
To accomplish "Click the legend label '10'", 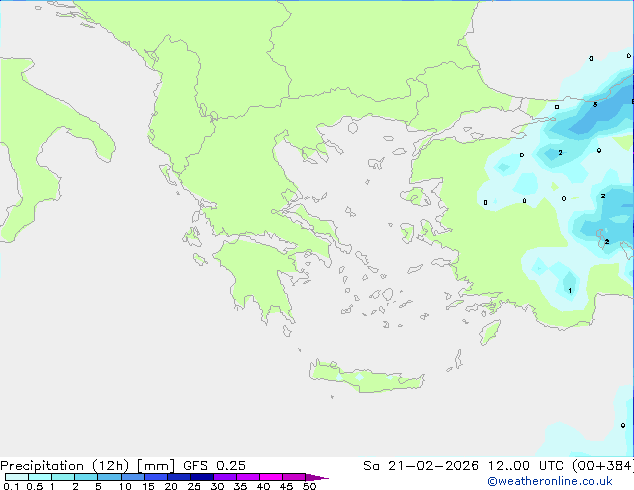I will [125, 486].
